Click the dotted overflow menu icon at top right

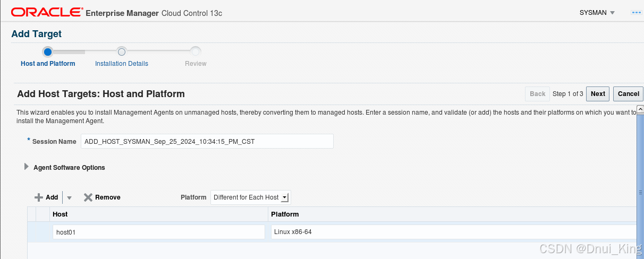637,13
